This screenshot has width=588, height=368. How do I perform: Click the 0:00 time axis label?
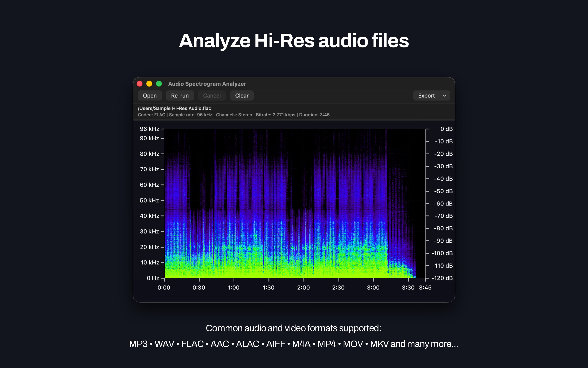164,287
